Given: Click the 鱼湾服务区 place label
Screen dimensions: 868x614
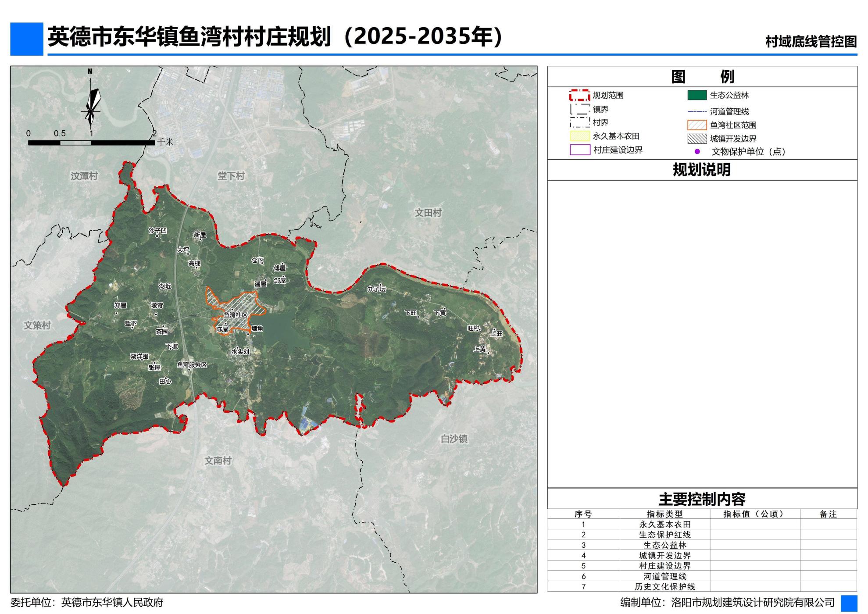Looking at the screenshot, I should (x=192, y=364).
